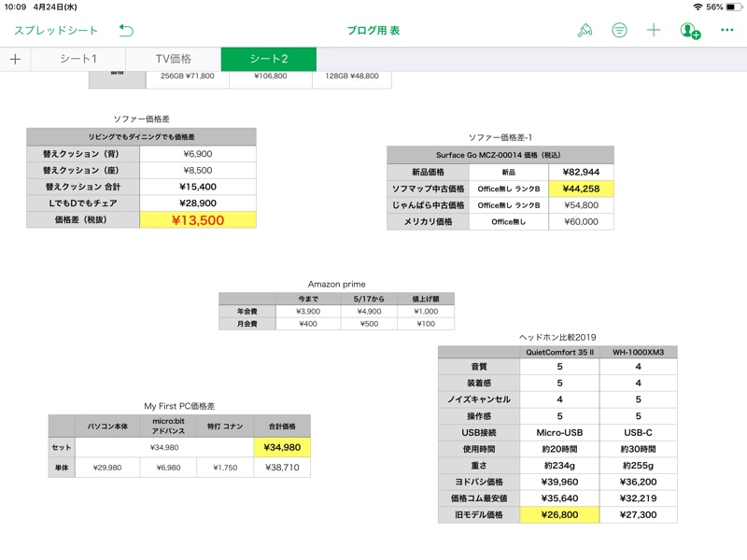Screen dimensions: 747x560
Task: Select the yellow ¥13,500 price difference cell
Action: [197, 220]
